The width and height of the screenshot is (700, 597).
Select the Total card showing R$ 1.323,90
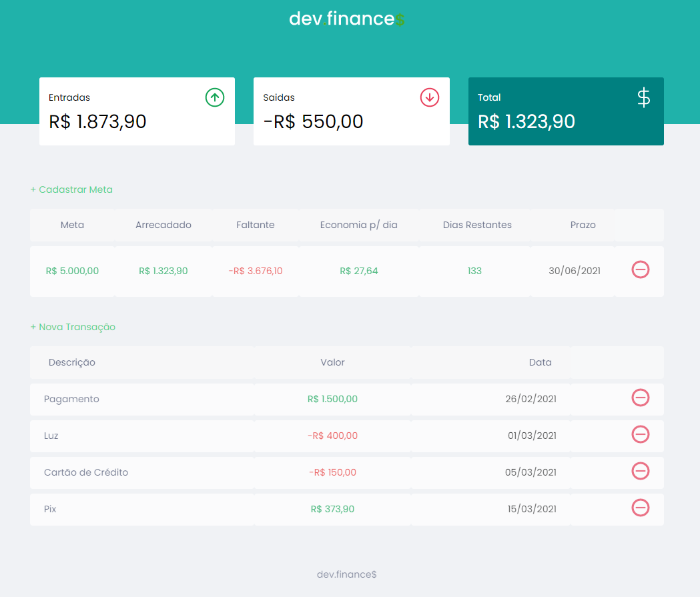[x=566, y=111]
